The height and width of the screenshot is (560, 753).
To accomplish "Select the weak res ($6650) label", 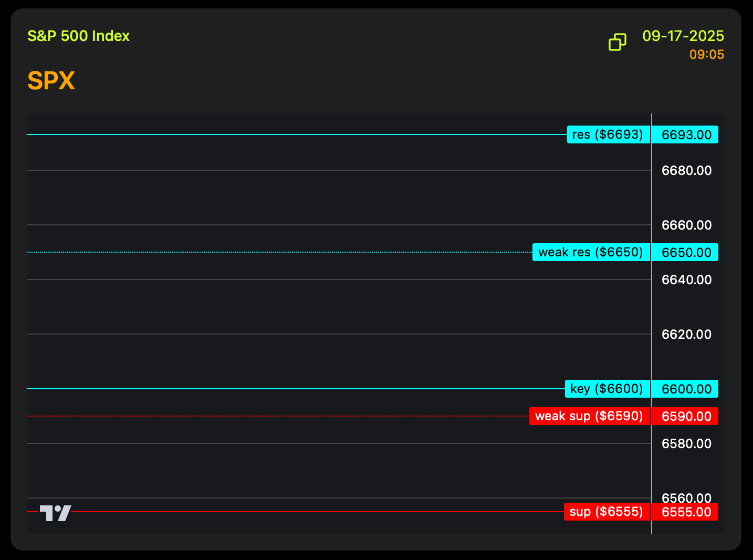I will tap(591, 252).
